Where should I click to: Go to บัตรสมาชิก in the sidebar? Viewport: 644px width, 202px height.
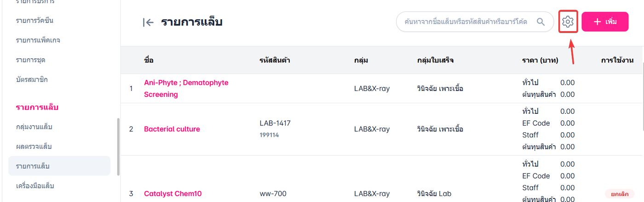pos(32,79)
